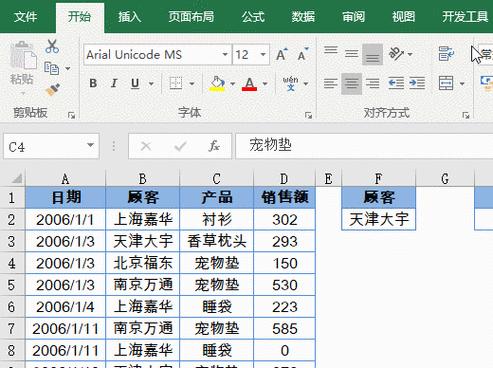Switch to 页面布局 ribbon tab
493x368 pixels.
coord(191,17)
